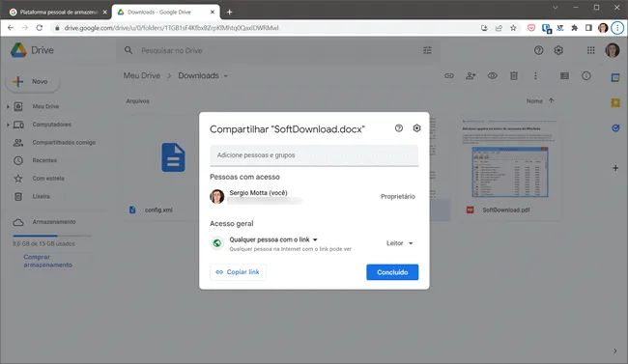Open a new browser tab
Viewport: 628px width, 364px height.
[x=230, y=12]
